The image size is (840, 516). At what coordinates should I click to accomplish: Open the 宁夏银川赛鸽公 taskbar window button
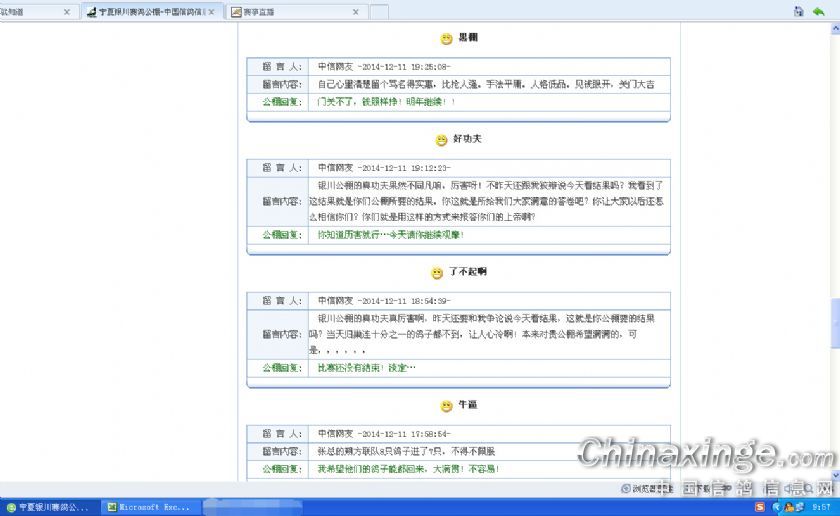pyautogui.click(x=50, y=507)
